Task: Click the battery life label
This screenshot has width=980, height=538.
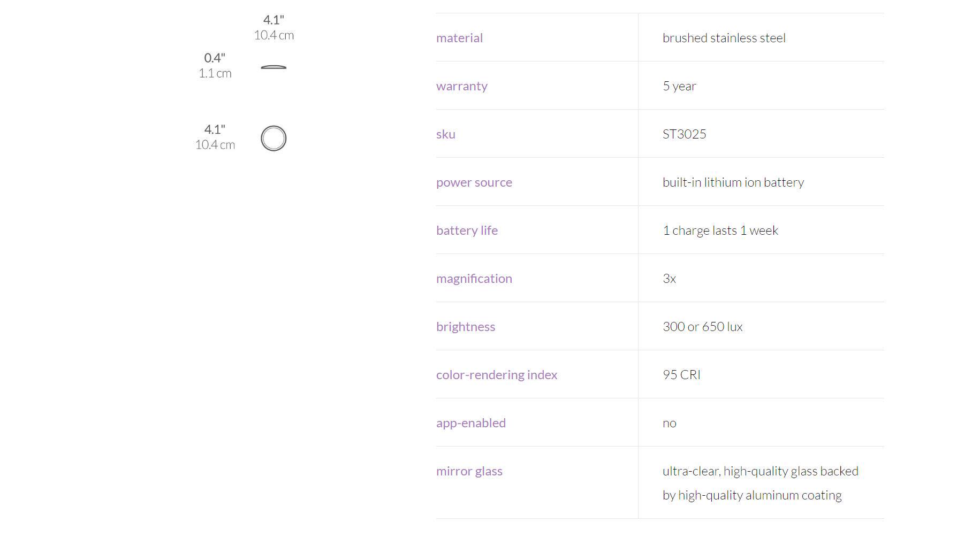Action: pyautogui.click(x=467, y=230)
